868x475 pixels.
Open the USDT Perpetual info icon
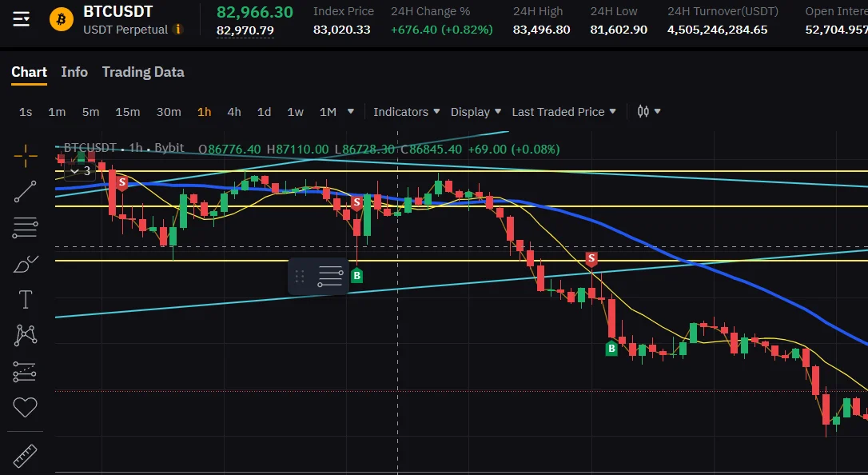pyautogui.click(x=177, y=30)
